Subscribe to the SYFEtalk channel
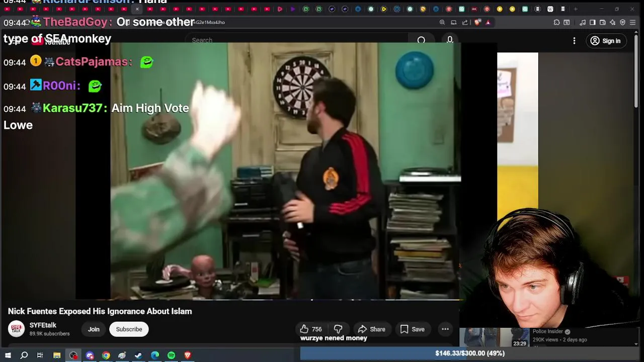This screenshot has height=362, width=644. [129, 329]
